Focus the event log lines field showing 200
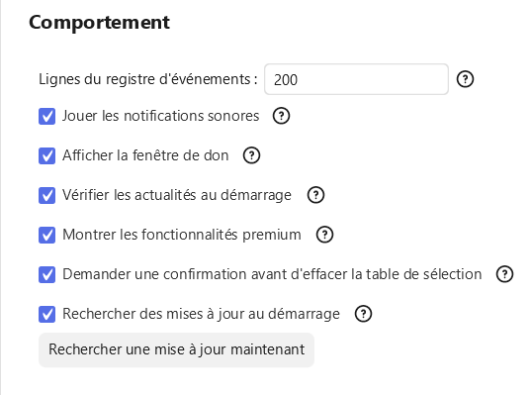 click(x=356, y=79)
